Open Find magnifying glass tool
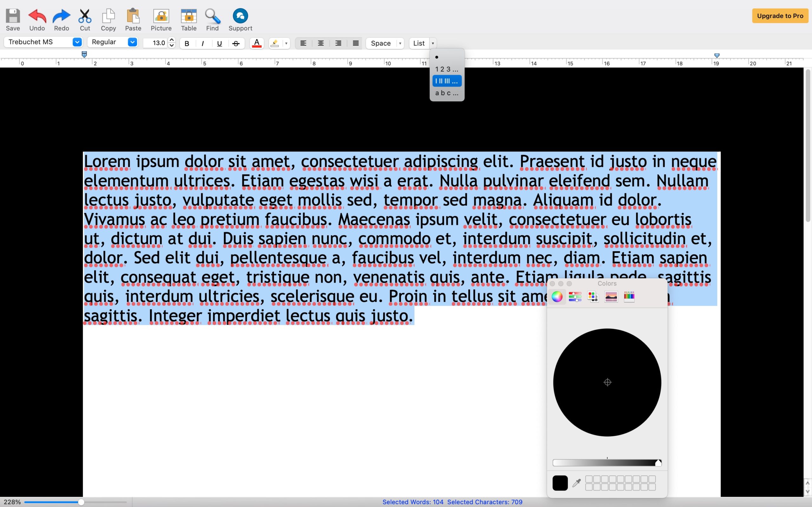 [213, 16]
